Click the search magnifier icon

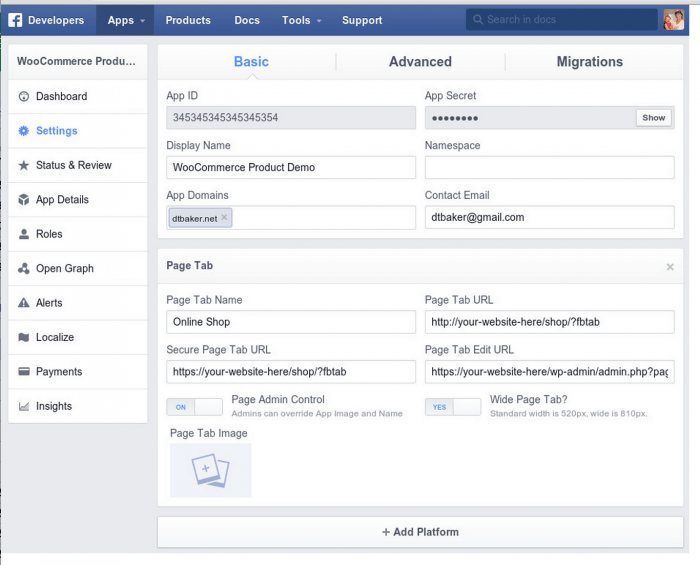[x=478, y=20]
